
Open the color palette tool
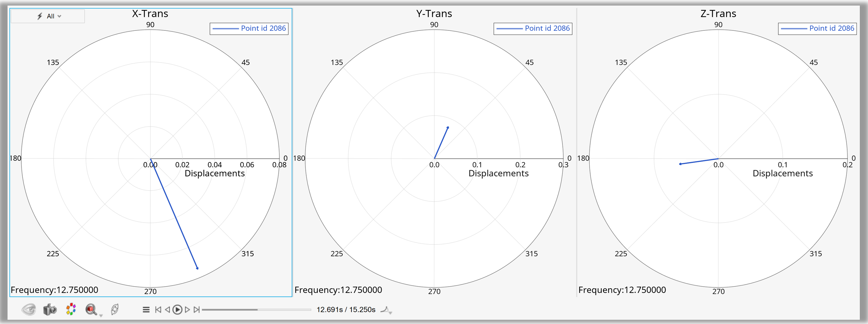[70, 309]
